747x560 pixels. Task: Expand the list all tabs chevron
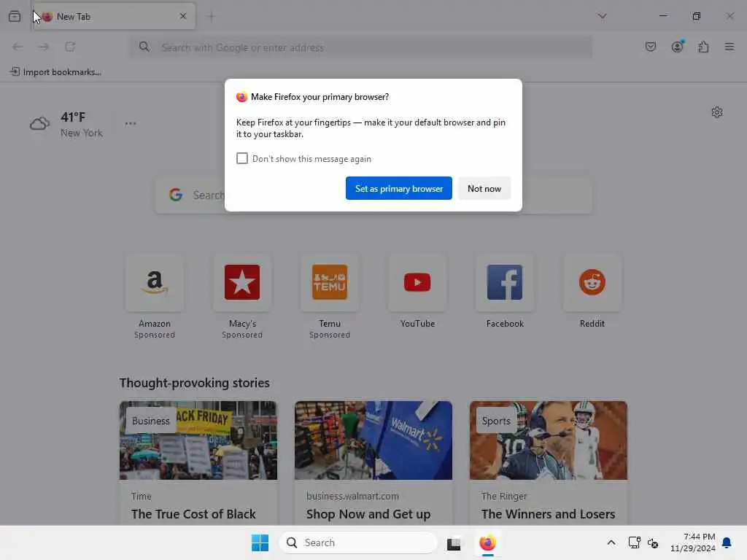pyautogui.click(x=602, y=16)
